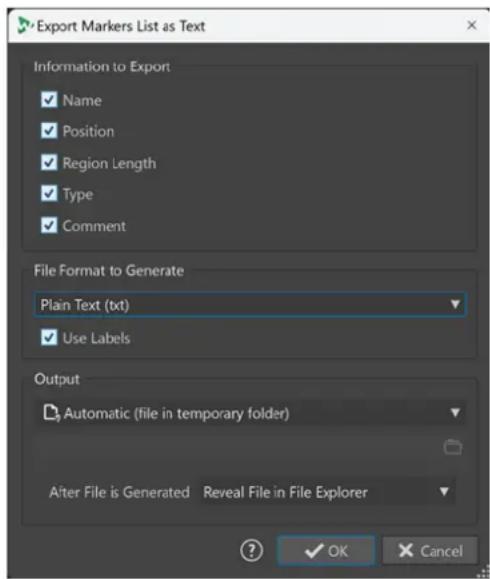Click the output file path field
Viewport: 490px width, 579px height.
[x=236, y=447]
